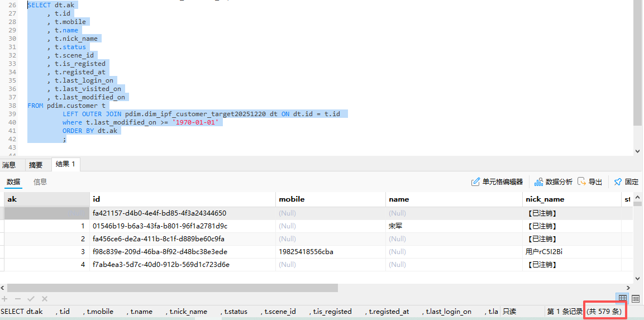The height and width of the screenshot is (320, 644).
Task: Select the cell containing 19825418556cba
Action: point(306,252)
